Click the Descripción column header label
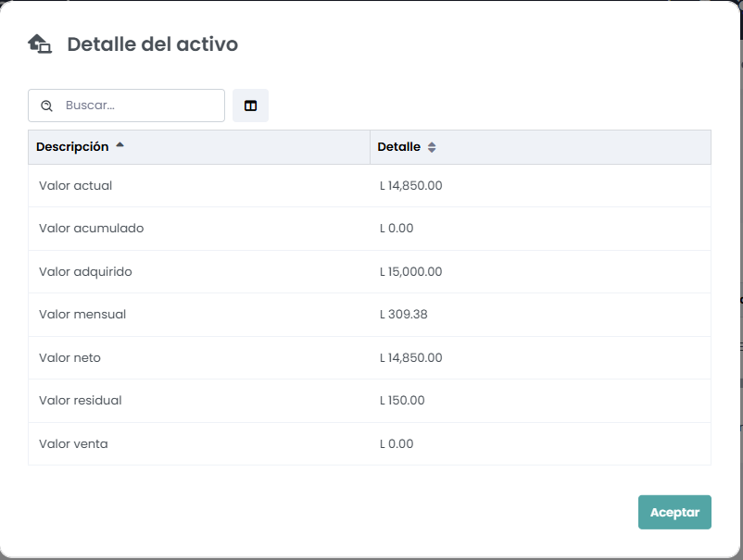Screen dimensions: 743x560 click(x=72, y=147)
